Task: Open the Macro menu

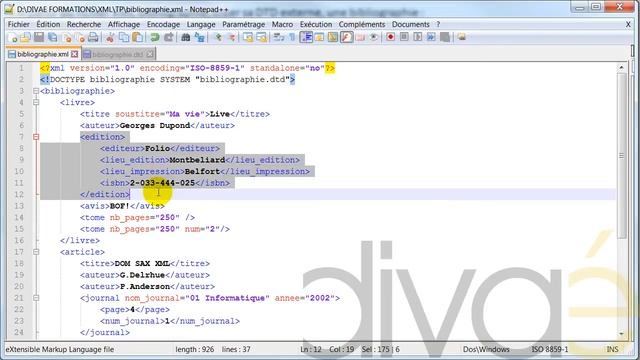Action: pos(282,24)
